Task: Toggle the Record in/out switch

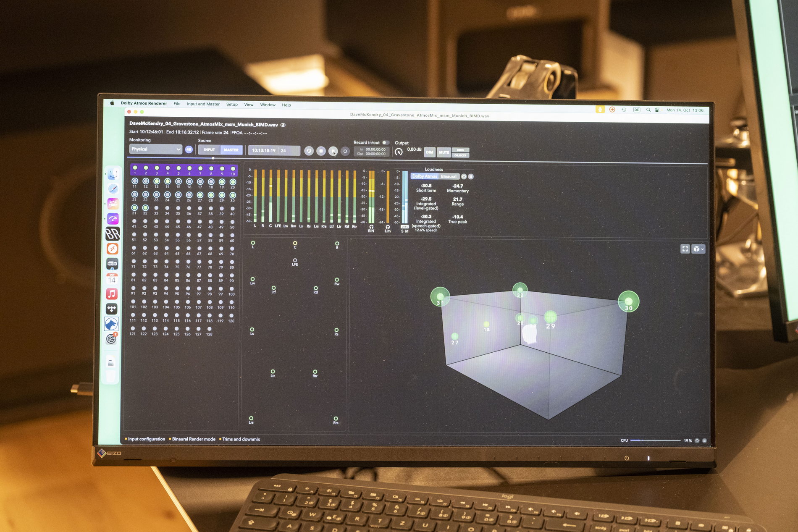Action: [385, 143]
